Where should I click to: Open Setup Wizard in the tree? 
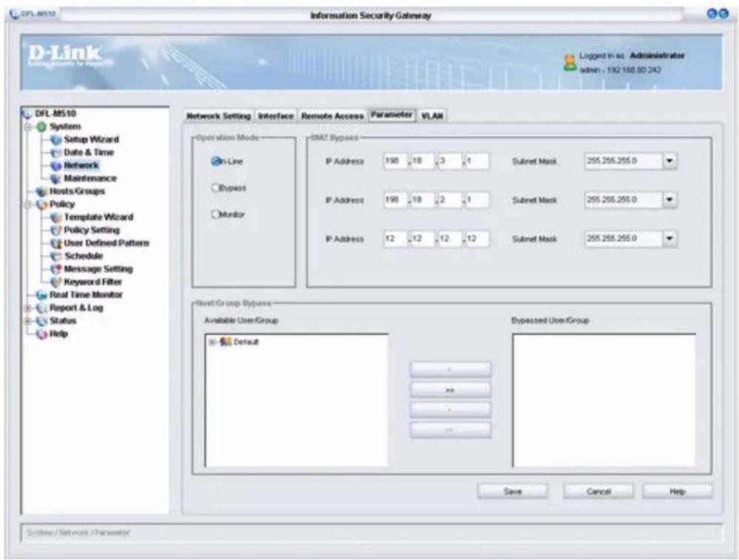click(91, 139)
